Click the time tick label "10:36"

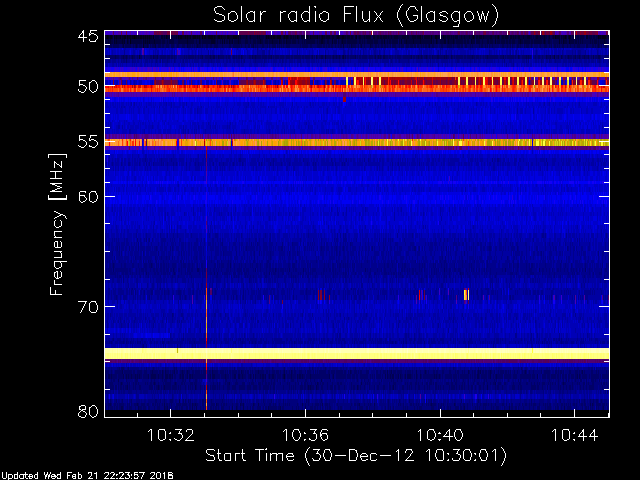(305, 435)
